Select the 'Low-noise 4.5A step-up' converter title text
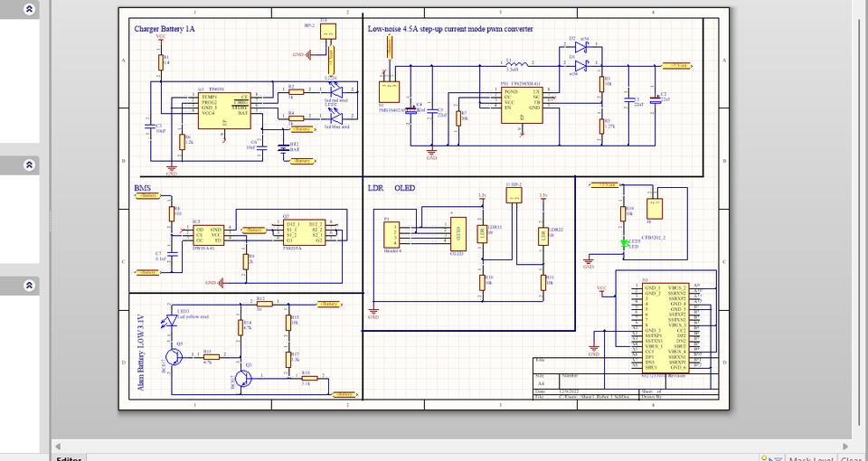 (450, 29)
